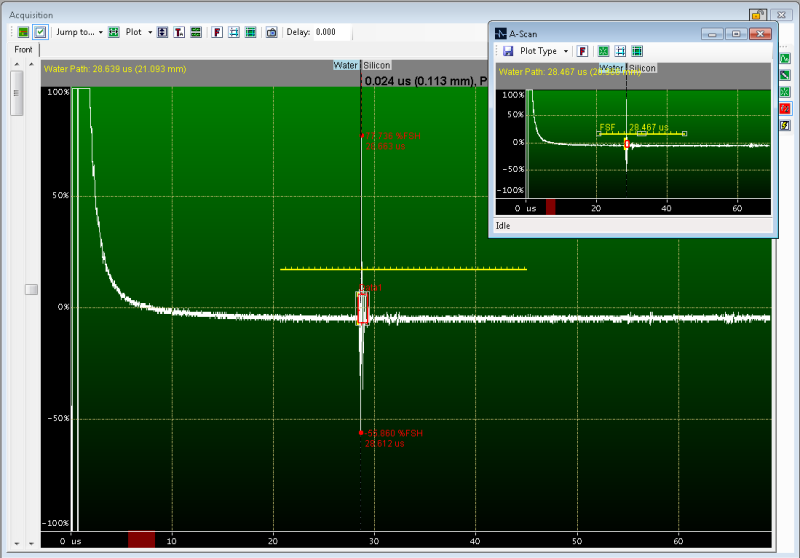Toggle the highlighted checkmark button in Acquisition toolbar

(40, 32)
